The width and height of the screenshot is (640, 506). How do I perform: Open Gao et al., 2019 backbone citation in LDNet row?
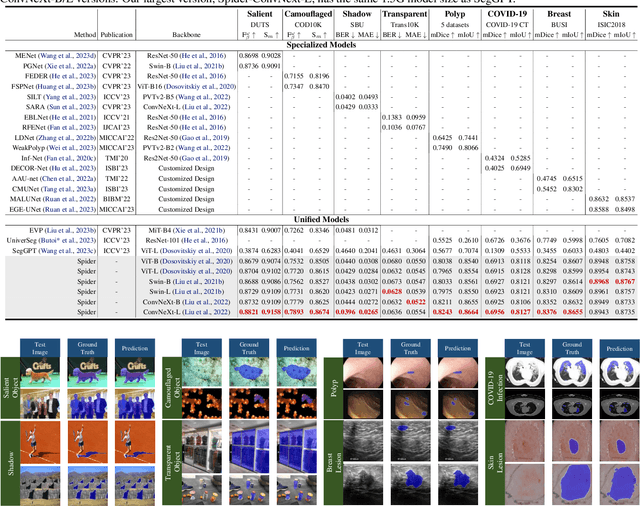[206, 138]
